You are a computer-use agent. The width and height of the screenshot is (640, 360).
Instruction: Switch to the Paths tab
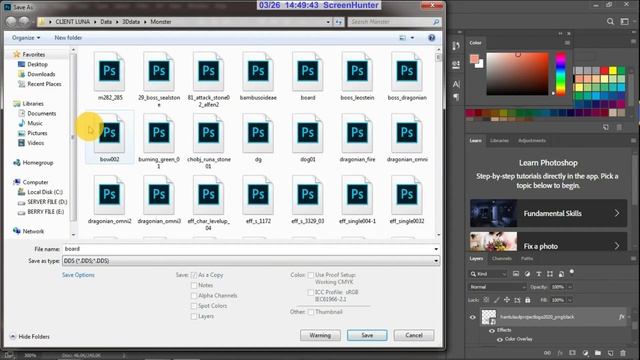[527, 258]
